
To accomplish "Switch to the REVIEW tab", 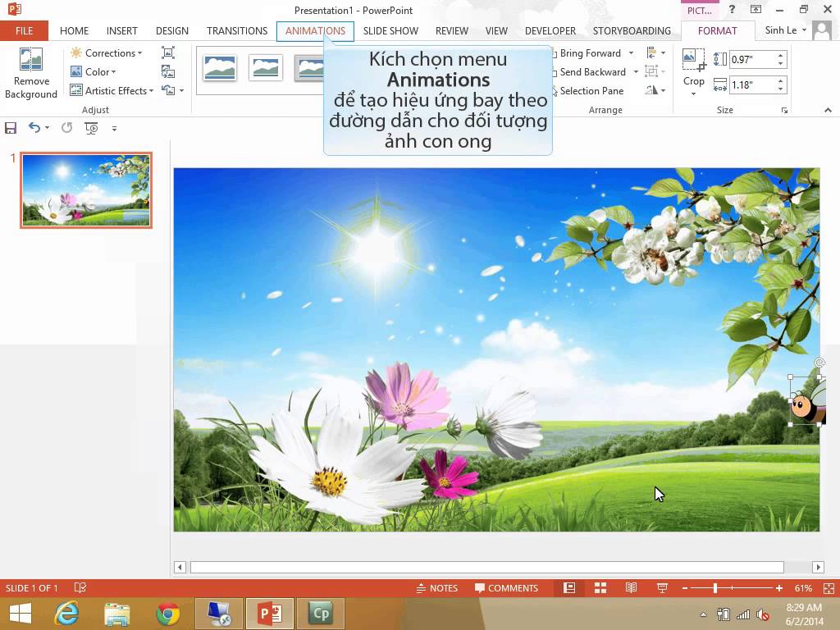I will [452, 30].
